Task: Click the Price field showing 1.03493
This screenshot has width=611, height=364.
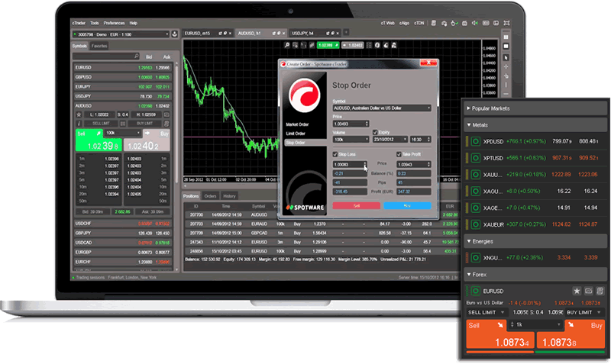Action: point(351,124)
